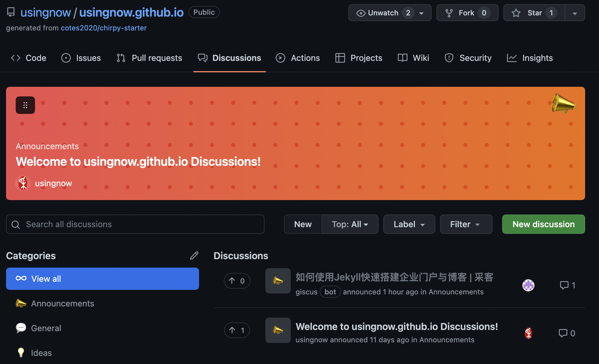This screenshot has height=364, width=599.
Task: Focus the Search all discussions field
Action: (135, 224)
